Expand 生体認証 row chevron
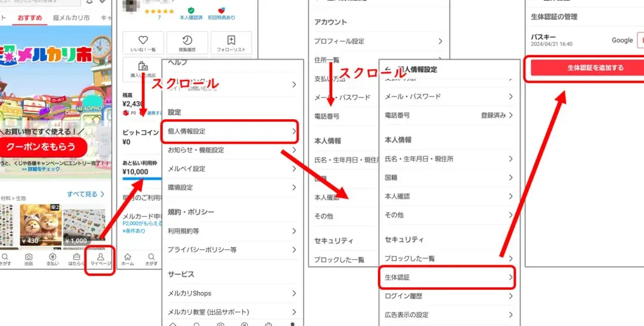Viewport: 644px width, 326px height. click(x=511, y=277)
